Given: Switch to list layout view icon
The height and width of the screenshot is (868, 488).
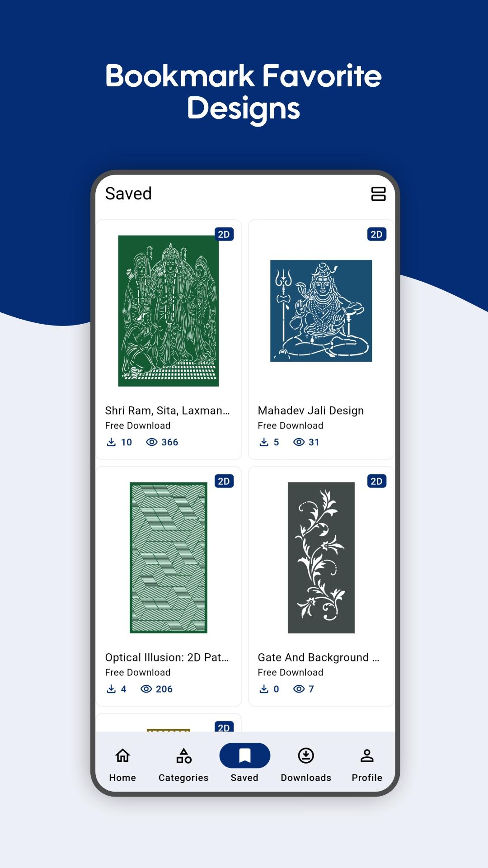Looking at the screenshot, I should click(378, 193).
